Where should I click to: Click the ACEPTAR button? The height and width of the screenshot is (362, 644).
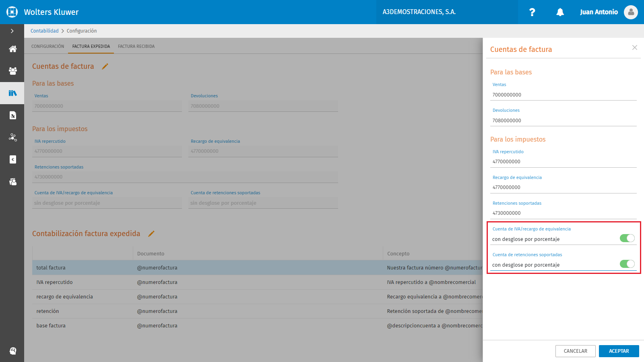click(619, 351)
